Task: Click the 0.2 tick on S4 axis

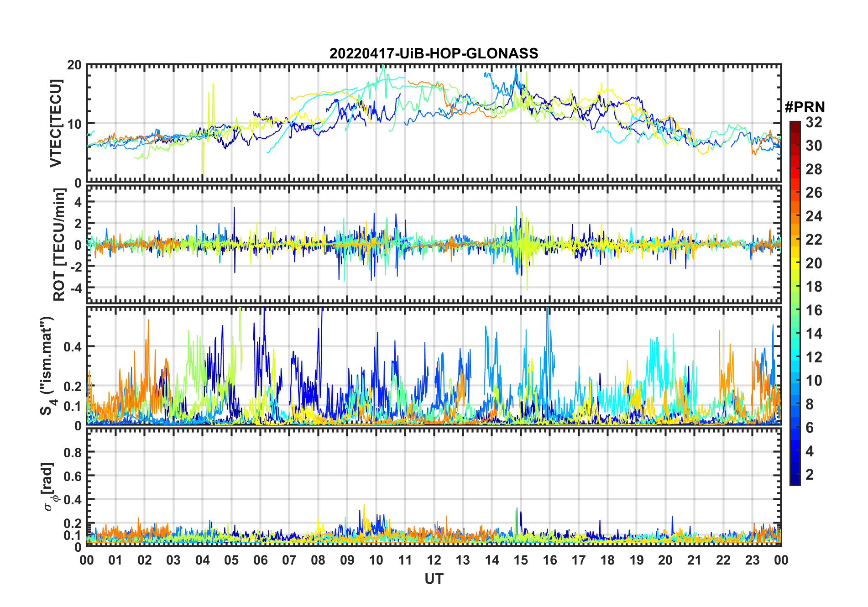Action: [73, 386]
